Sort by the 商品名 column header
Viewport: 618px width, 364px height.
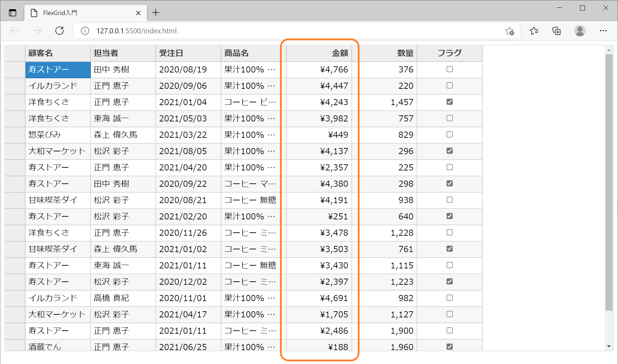(254, 53)
